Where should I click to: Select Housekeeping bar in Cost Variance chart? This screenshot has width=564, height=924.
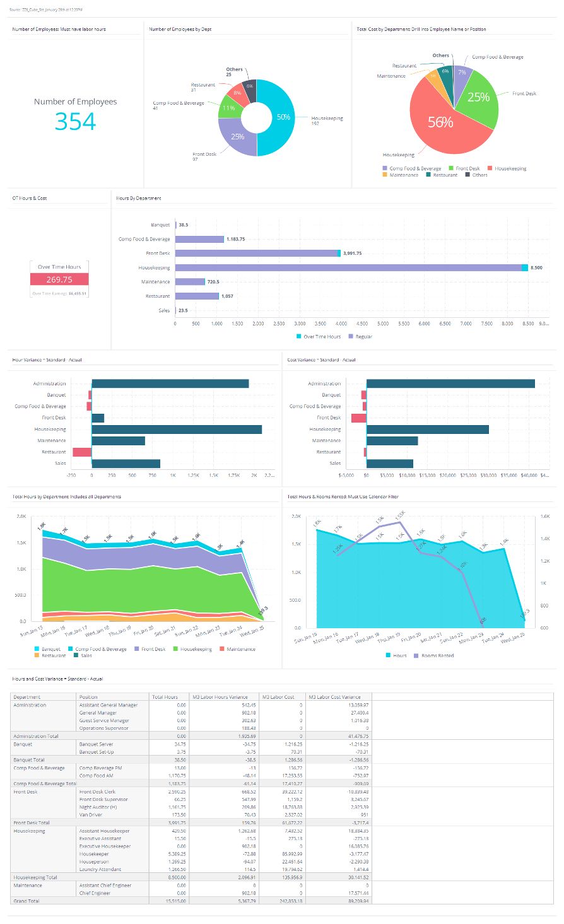point(428,430)
